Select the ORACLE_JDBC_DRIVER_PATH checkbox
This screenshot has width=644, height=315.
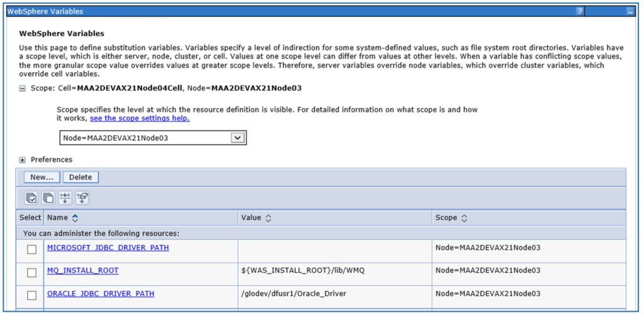click(31, 295)
